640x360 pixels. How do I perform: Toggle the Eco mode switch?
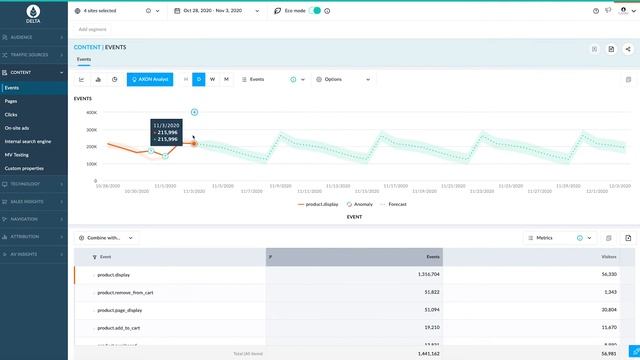[x=315, y=11]
